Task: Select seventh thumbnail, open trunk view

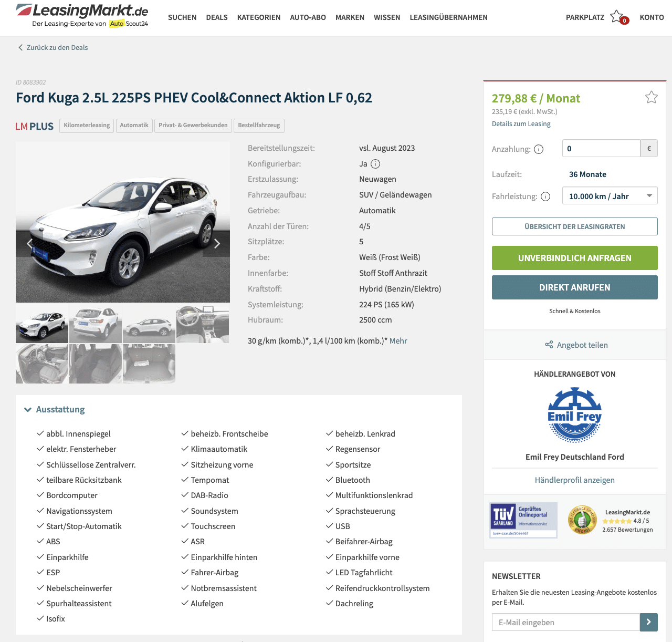Action: coord(149,364)
